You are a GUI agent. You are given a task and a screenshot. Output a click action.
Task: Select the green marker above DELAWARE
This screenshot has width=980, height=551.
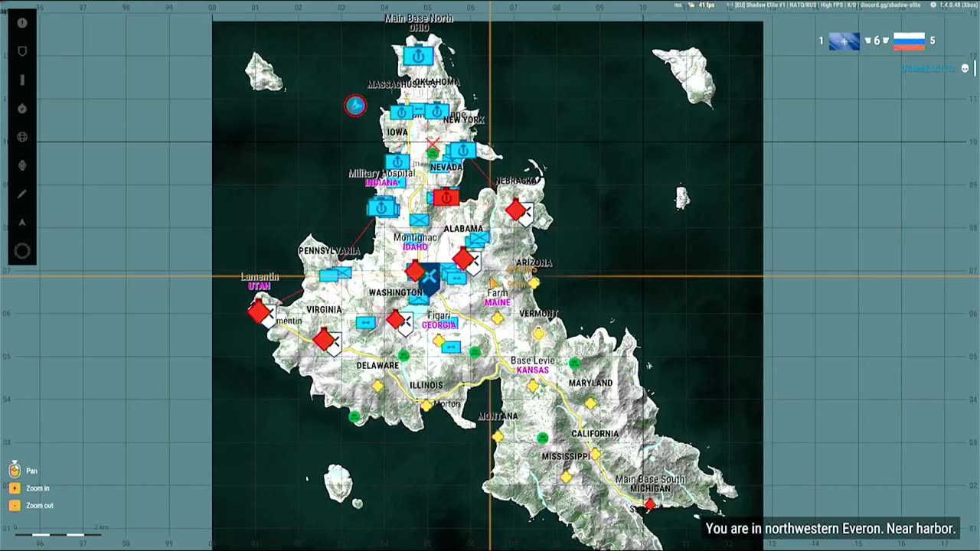tap(403, 355)
